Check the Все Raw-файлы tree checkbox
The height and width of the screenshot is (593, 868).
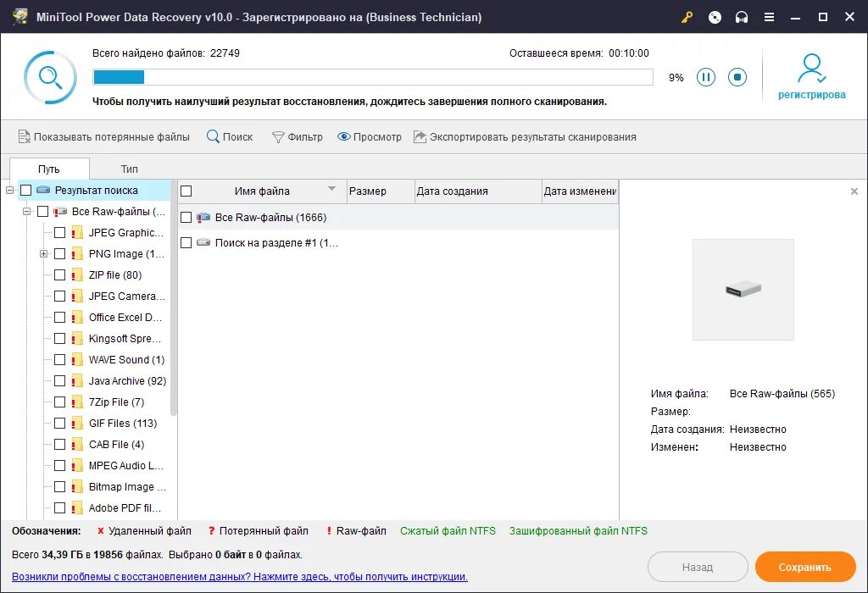tap(42, 211)
